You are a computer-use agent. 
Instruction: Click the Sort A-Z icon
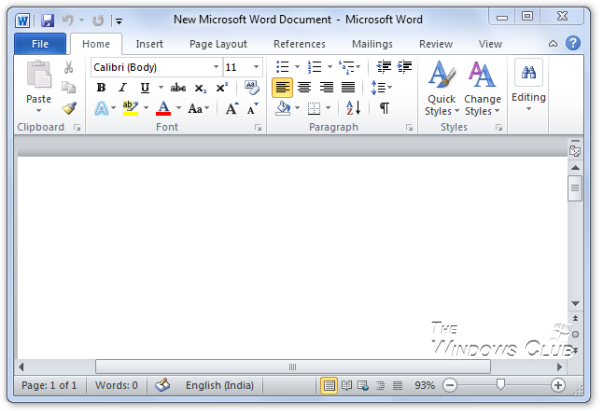coord(353,108)
